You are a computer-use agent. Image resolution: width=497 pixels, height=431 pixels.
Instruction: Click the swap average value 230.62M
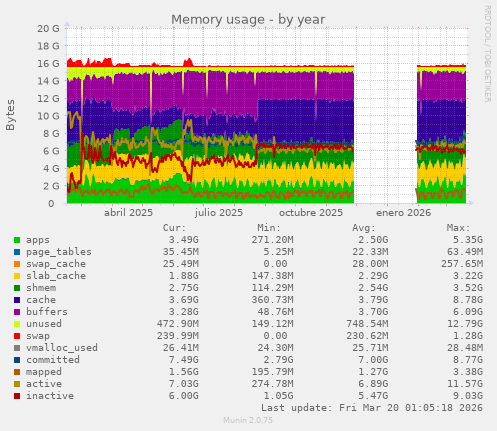[x=367, y=336]
